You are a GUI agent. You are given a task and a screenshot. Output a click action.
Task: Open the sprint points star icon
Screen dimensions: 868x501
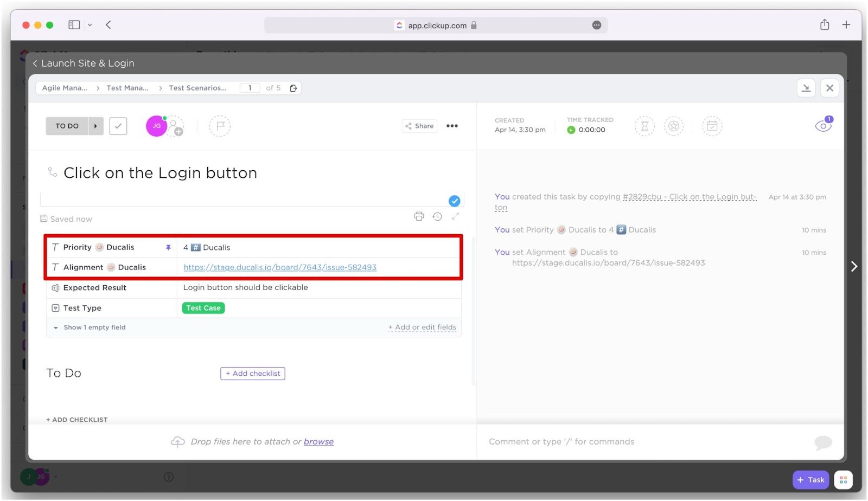(x=673, y=126)
